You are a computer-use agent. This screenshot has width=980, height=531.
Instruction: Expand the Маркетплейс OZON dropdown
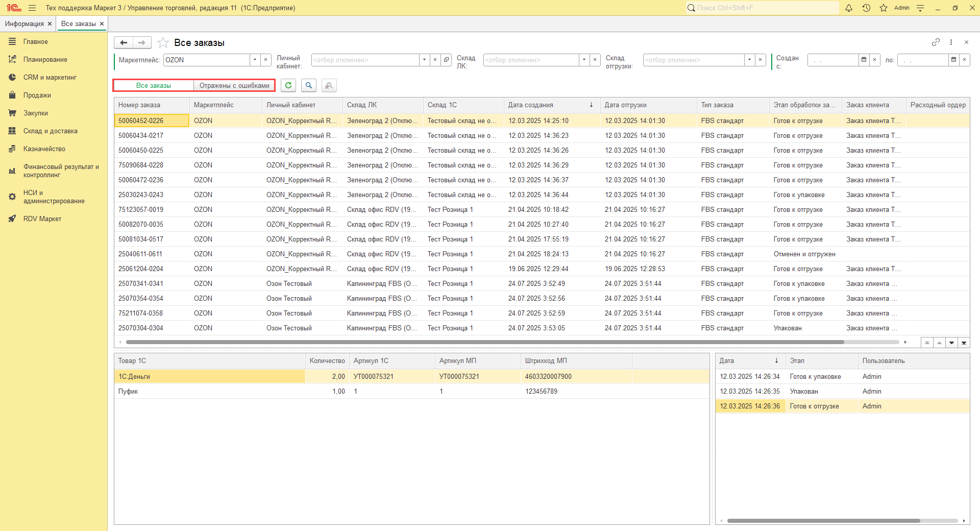point(255,60)
